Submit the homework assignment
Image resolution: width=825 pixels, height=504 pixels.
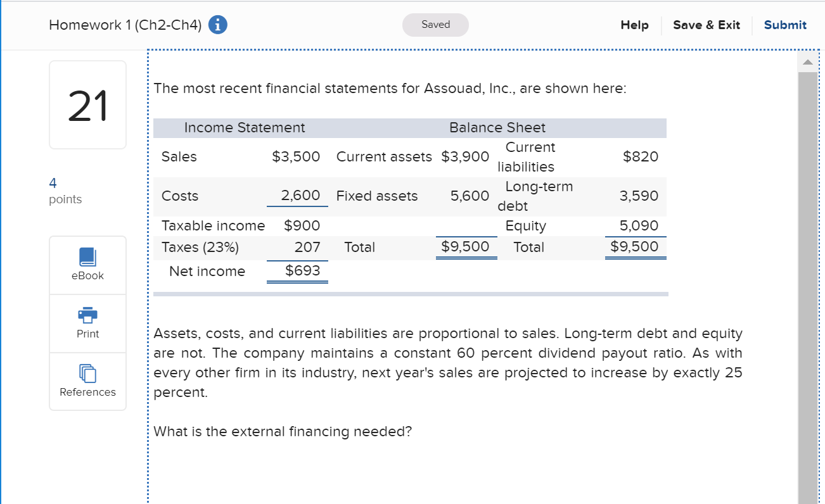(x=785, y=25)
